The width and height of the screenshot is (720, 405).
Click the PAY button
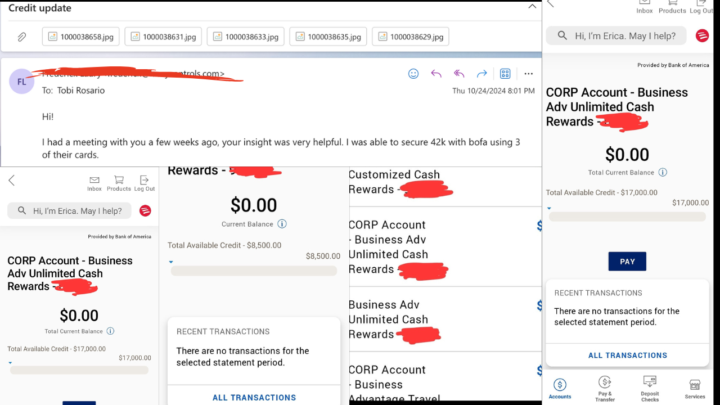pos(627,261)
